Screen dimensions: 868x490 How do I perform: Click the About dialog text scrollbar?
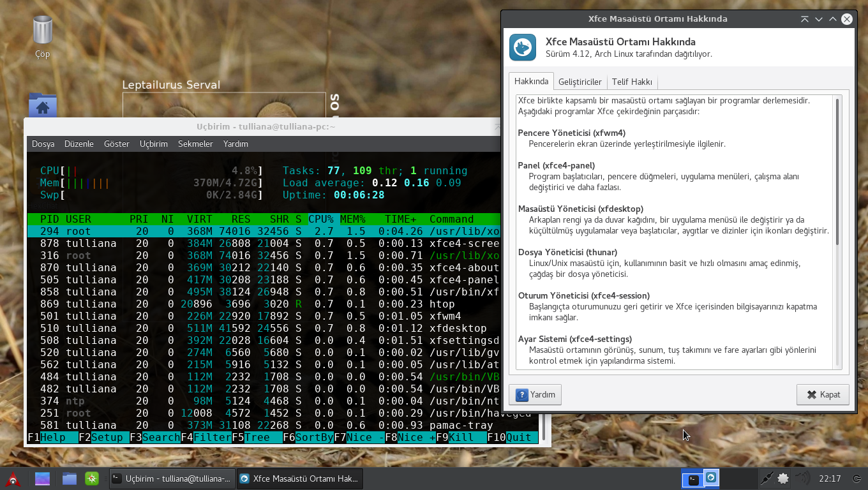837,172
